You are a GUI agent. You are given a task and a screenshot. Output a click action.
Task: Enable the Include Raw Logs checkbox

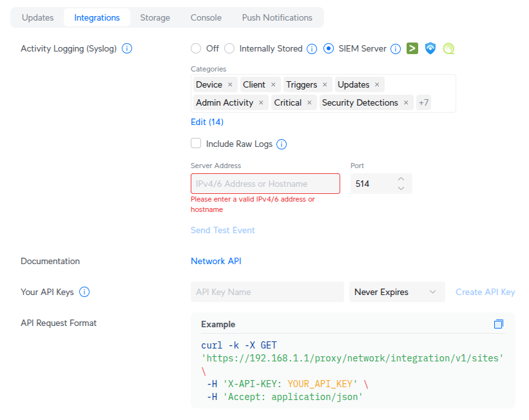pyautogui.click(x=196, y=144)
